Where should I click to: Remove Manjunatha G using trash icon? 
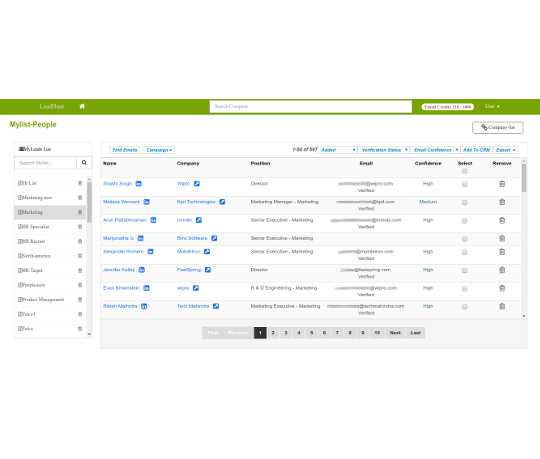click(502, 238)
